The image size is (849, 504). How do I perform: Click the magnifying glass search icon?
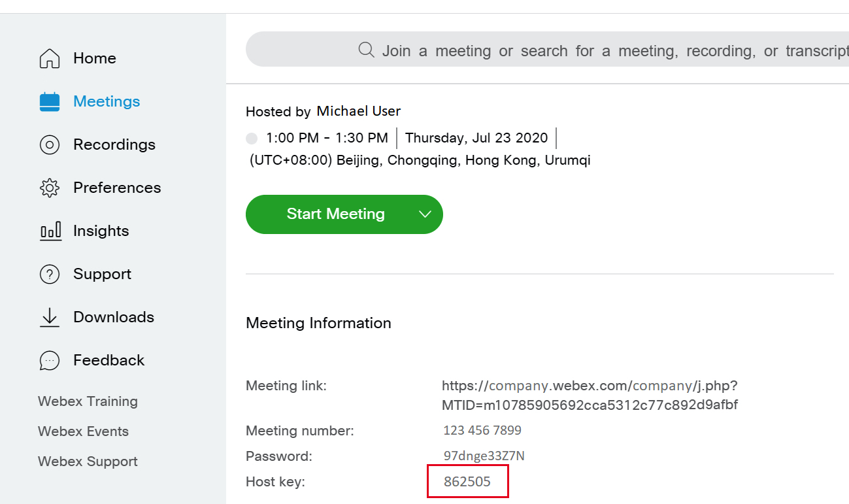tap(365, 49)
